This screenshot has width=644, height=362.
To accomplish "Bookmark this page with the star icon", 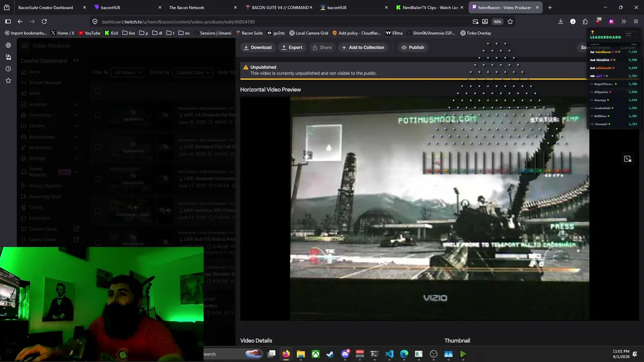I will (x=510, y=22).
